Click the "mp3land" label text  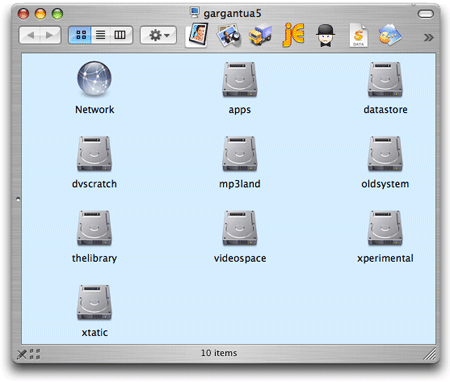click(x=240, y=184)
